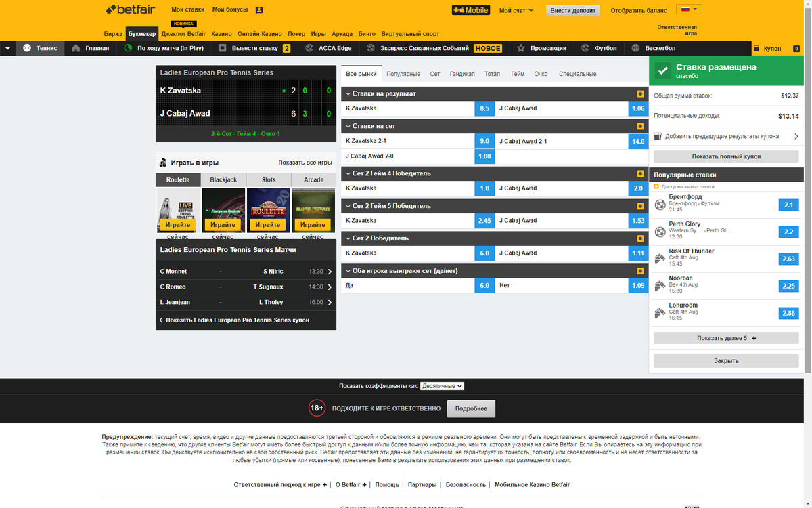This screenshot has width=812, height=508.
Task: Click cash-out badge on Ставки на сет
Action: click(640, 126)
